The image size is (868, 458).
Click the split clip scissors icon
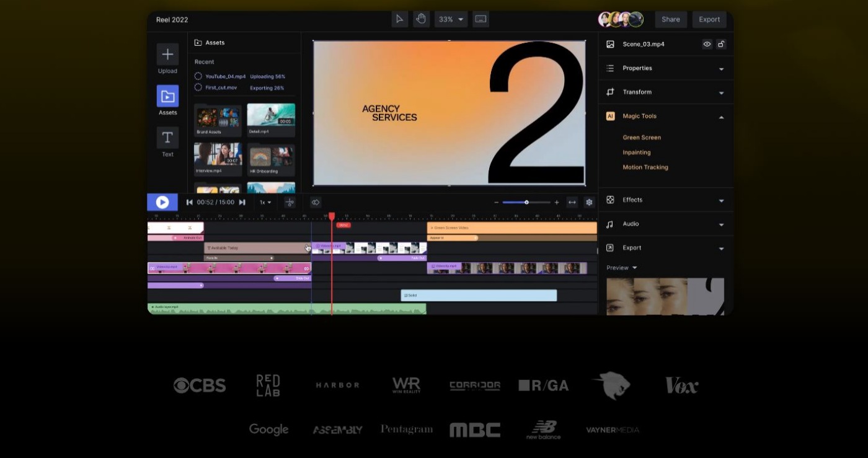click(290, 202)
